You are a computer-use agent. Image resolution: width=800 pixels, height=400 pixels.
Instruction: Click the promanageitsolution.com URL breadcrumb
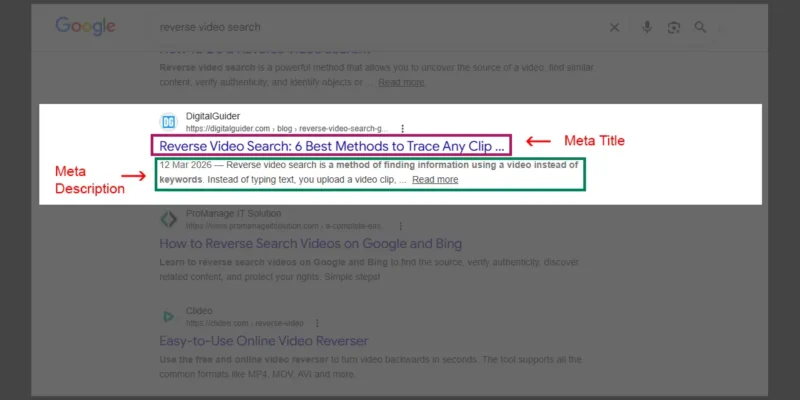point(286,226)
